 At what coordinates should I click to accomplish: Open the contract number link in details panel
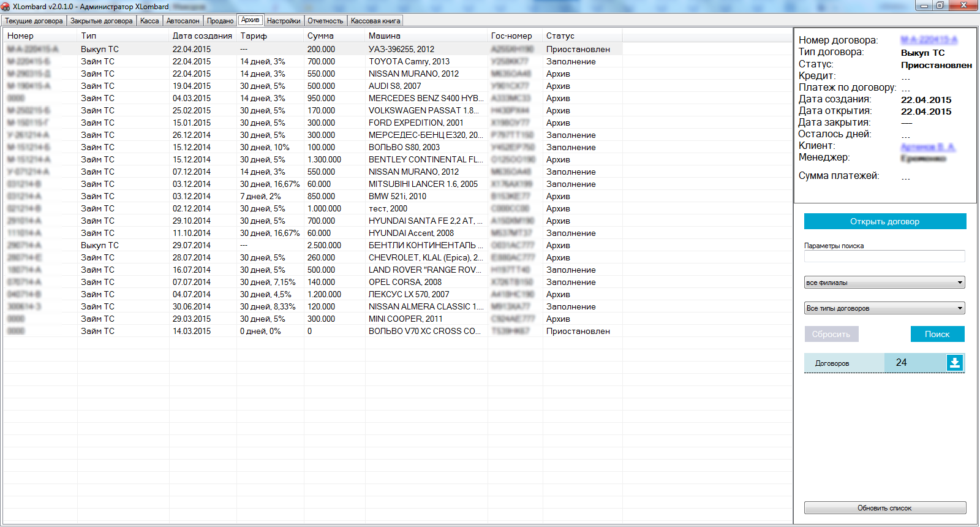(x=929, y=40)
